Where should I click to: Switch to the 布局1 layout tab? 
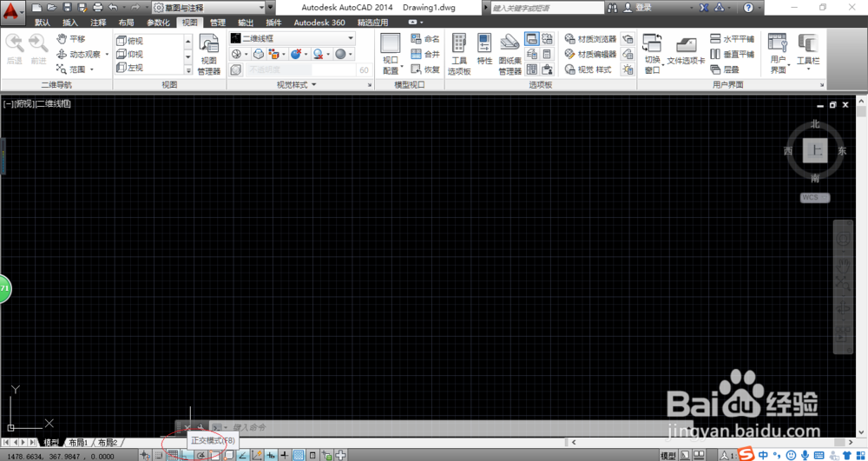[x=78, y=443]
